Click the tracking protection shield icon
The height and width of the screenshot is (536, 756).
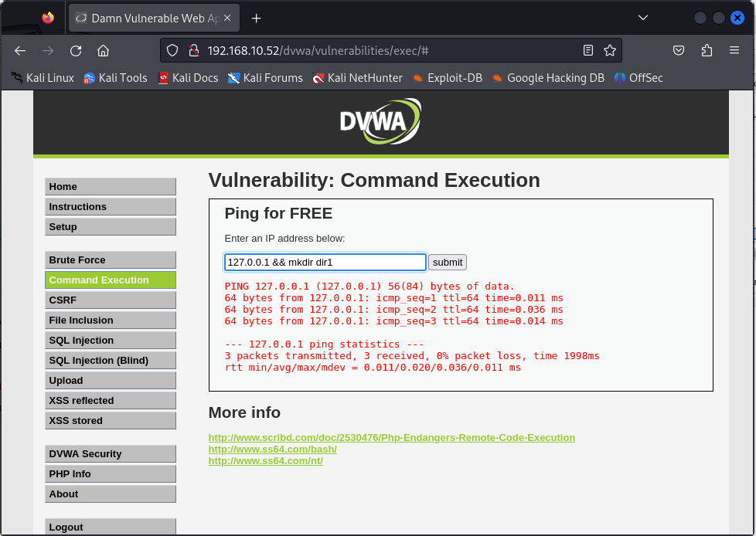172,50
